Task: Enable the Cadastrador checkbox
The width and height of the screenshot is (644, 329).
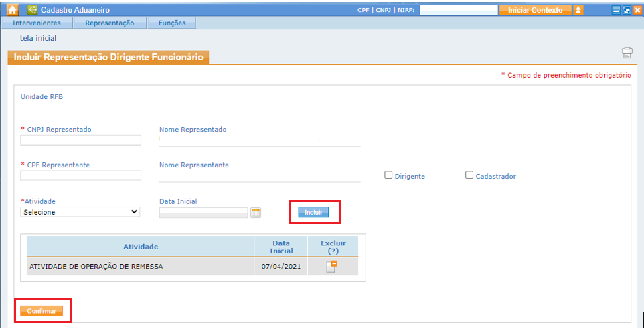Action: (x=469, y=175)
